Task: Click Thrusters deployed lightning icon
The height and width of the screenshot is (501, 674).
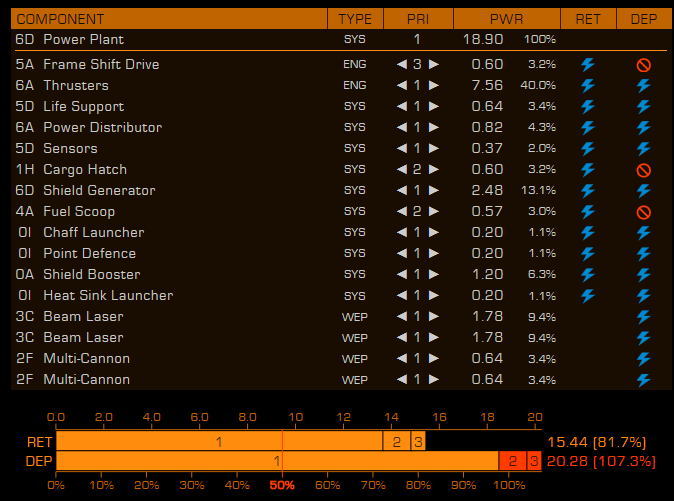Action: click(643, 86)
